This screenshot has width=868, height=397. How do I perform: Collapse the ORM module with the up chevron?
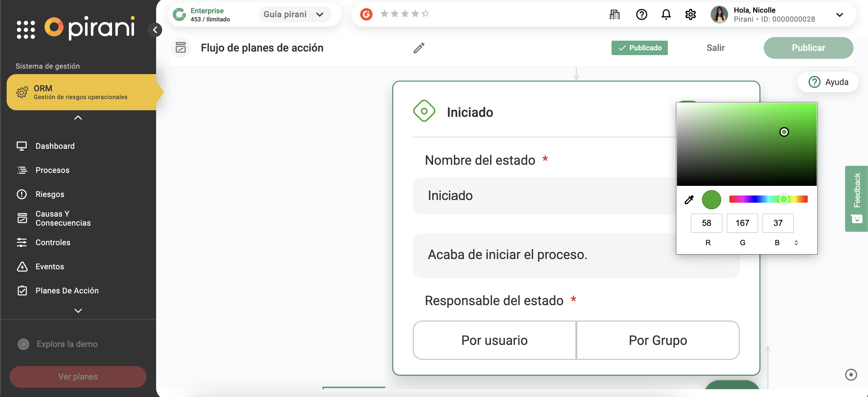(x=78, y=117)
